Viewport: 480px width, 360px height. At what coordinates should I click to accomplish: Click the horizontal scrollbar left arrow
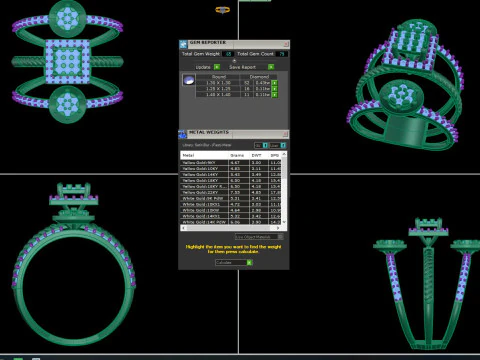click(183, 228)
